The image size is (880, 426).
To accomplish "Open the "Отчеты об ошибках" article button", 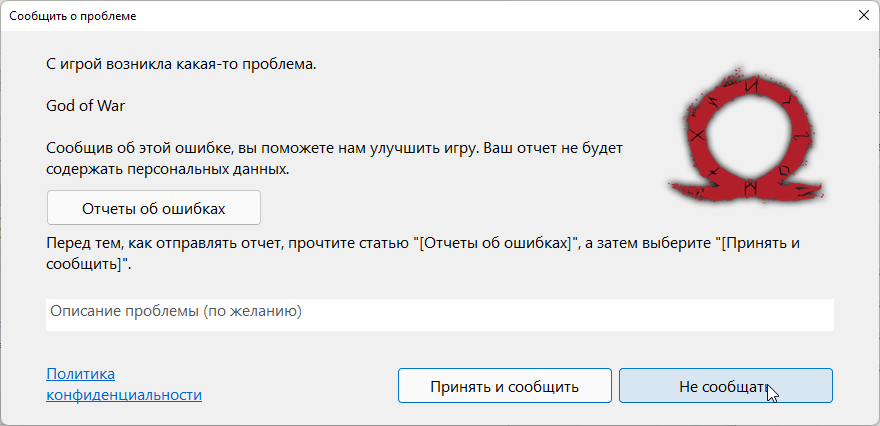I will click(x=153, y=208).
